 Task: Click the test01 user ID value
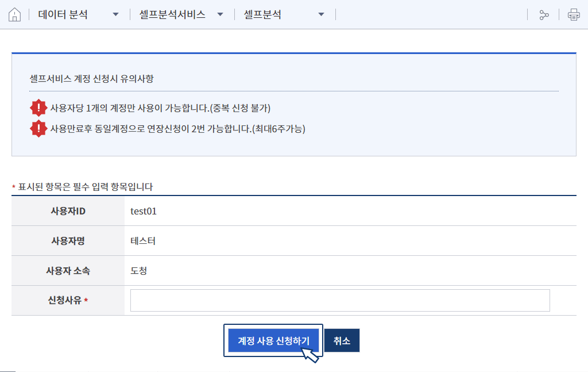coord(144,211)
